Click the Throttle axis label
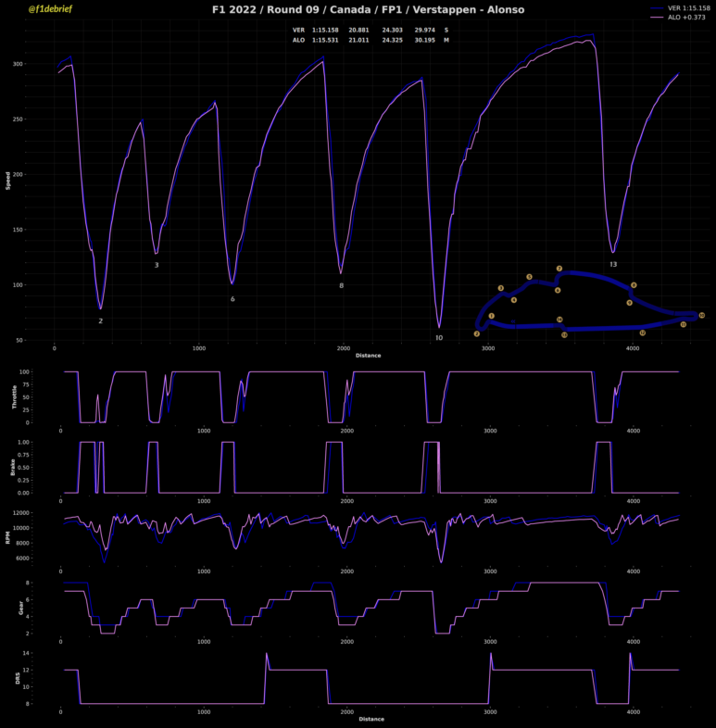 pyautogui.click(x=11, y=397)
